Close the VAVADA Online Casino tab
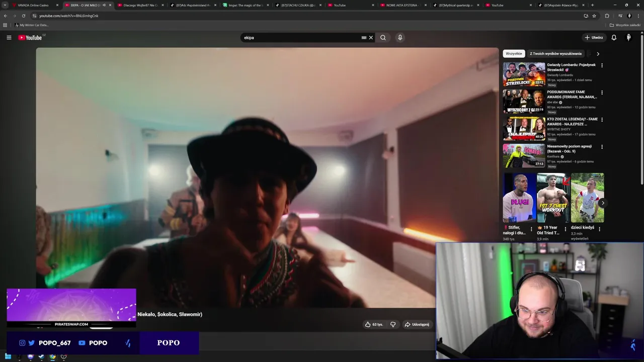This screenshot has height=362, width=644. pyautogui.click(x=57, y=5)
